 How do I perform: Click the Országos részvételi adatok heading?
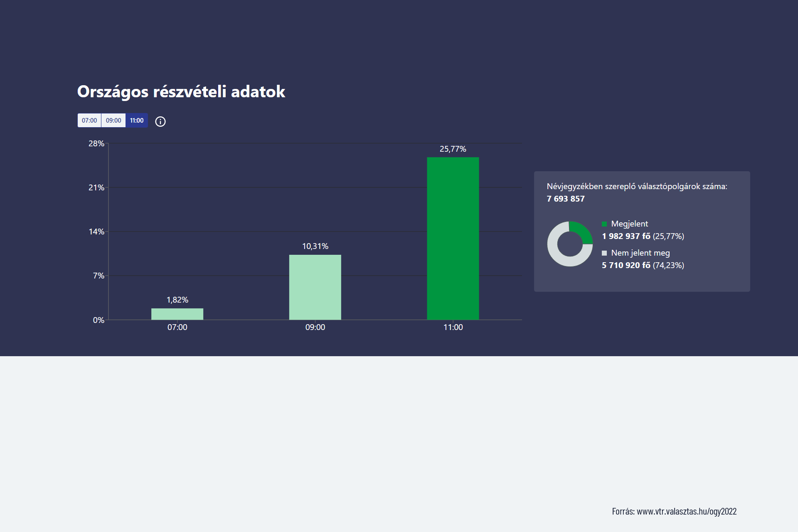tap(181, 91)
